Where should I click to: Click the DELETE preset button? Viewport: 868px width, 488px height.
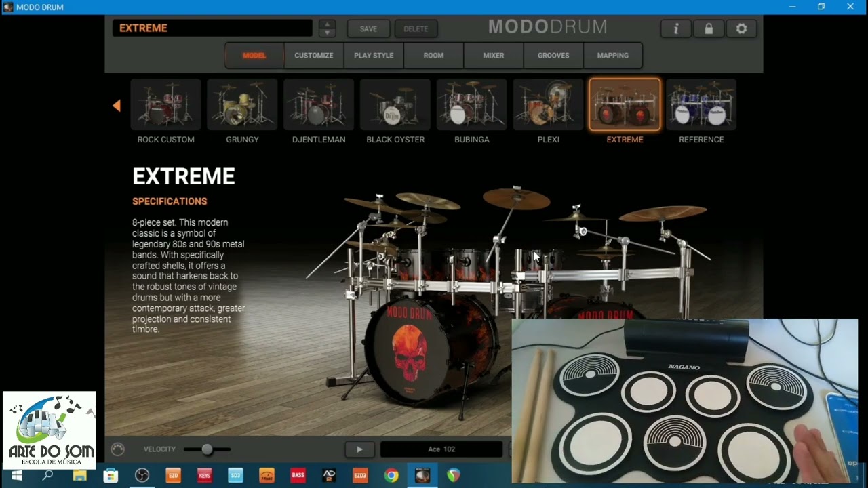click(416, 28)
